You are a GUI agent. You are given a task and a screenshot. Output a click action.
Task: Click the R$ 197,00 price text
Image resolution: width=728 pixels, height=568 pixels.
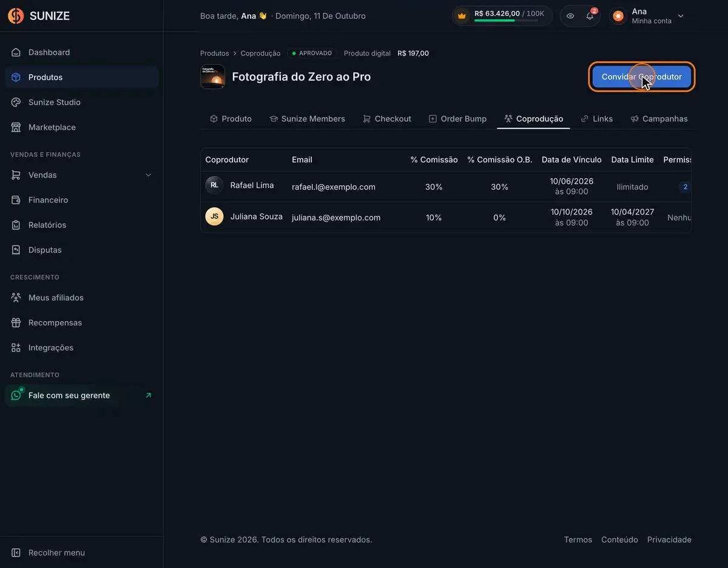(x=413, y=53)
